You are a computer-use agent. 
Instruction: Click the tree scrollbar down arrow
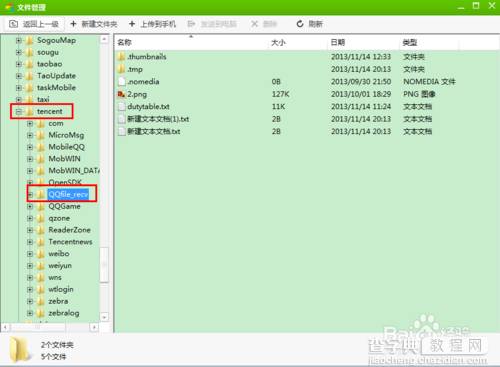pos(104,317)
